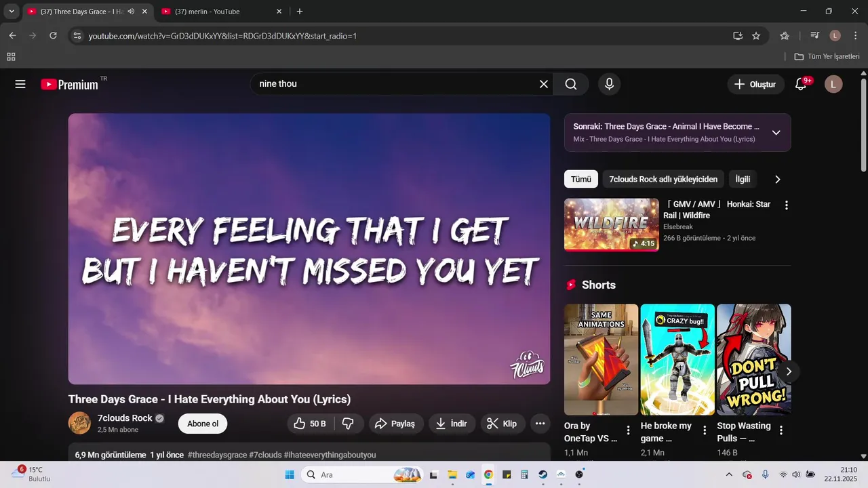Open File Explorer from the taskbar

[452, 474]
